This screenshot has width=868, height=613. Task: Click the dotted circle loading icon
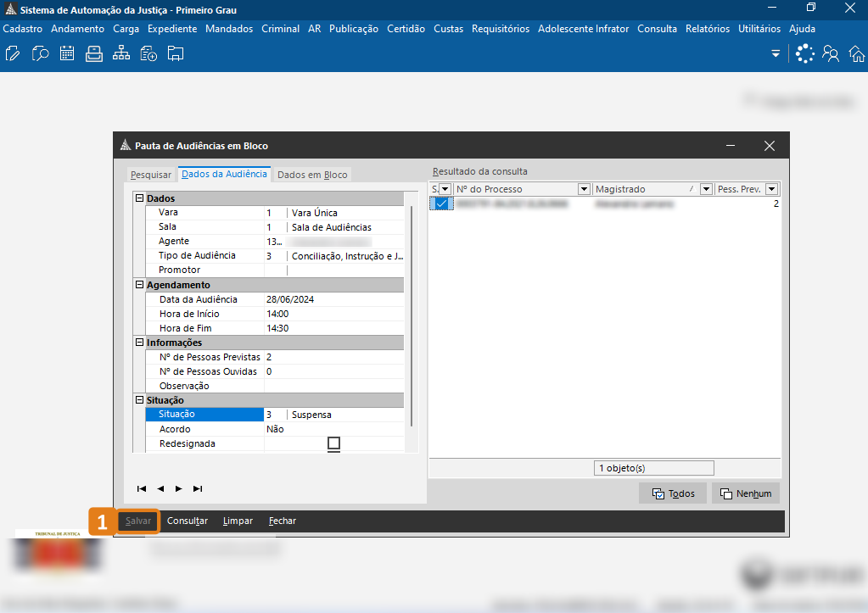coord(805,53)
